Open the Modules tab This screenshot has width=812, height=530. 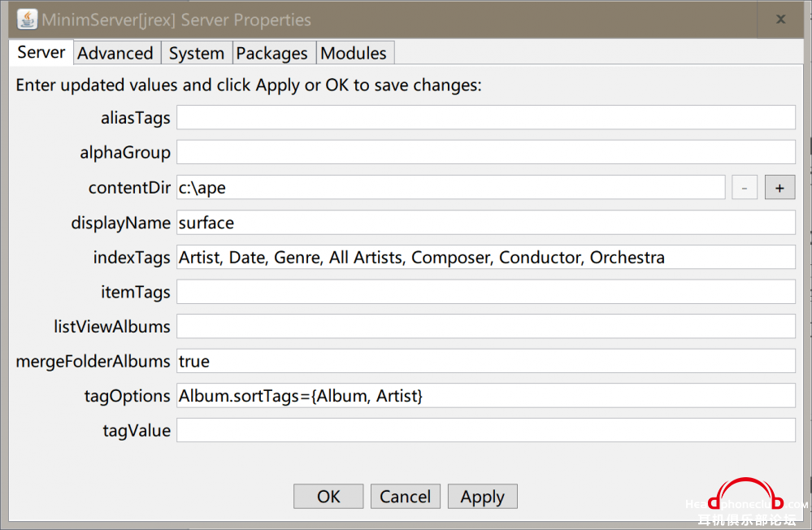click(x=354, y=53)
